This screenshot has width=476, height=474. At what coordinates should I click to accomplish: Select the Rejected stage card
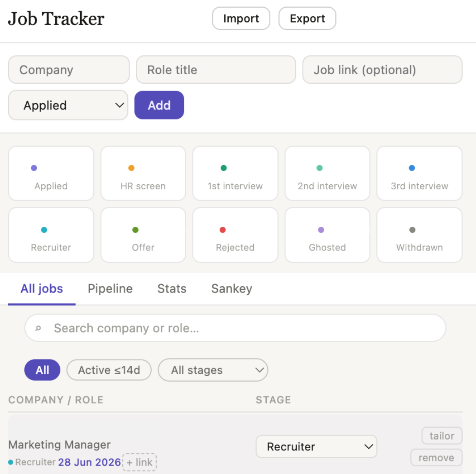click(235, 235)
